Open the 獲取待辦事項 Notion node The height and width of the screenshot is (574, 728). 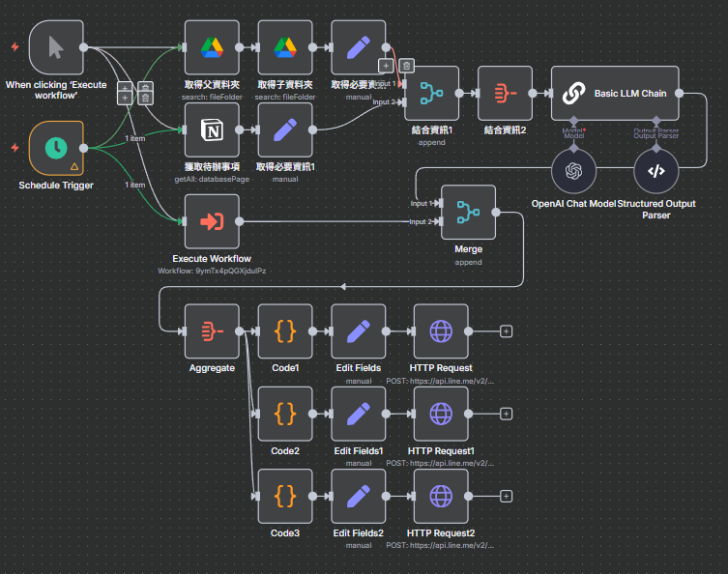pos(212,129)
